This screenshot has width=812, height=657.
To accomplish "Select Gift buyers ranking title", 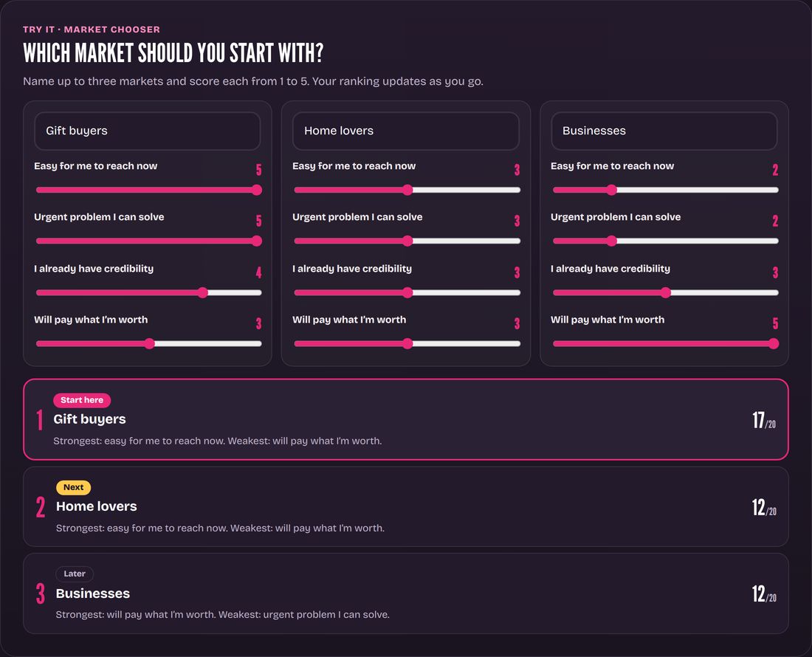I will coord(89,419).
